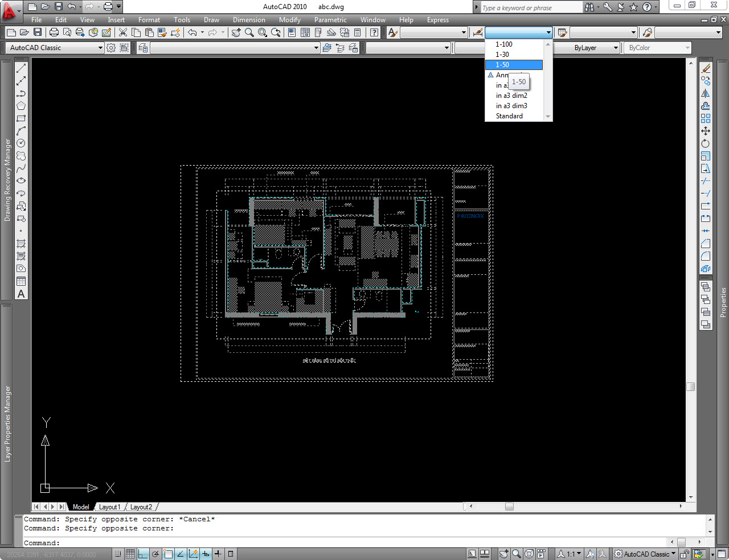Screen dimensions: 729x560
Task: Toggle Snap Mode in status bar
Action: click(x=118, y=554)
